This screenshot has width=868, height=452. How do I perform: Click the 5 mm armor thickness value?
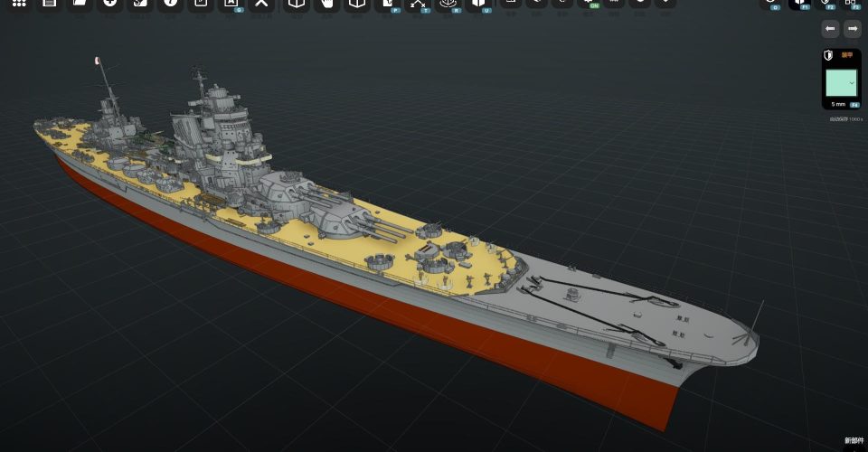[x=837, y=105]
